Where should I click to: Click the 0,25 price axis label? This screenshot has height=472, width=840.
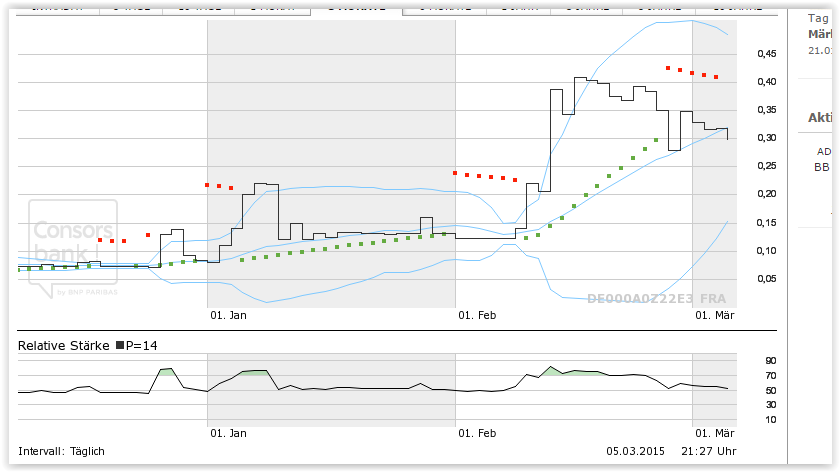pyautogui.click(x=767, y=166)
